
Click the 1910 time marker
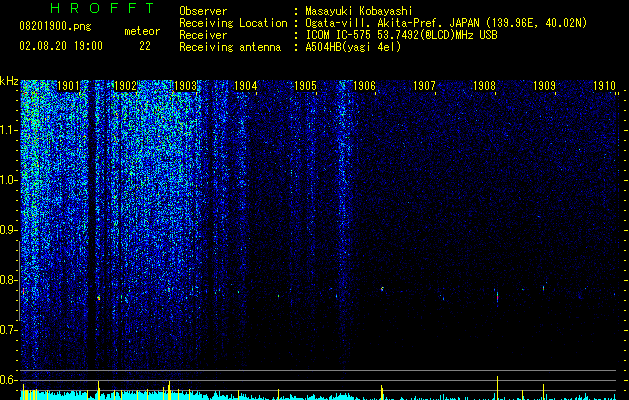pyautogui.click(x=604, y=85)
